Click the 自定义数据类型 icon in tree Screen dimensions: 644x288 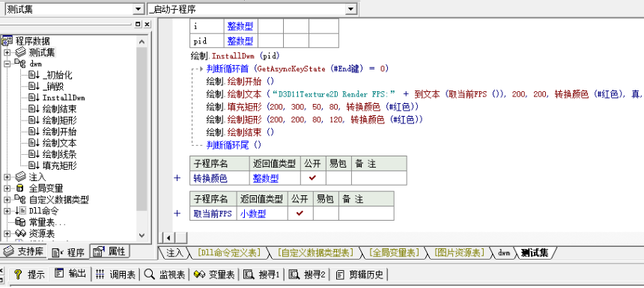tap(20, 200)
